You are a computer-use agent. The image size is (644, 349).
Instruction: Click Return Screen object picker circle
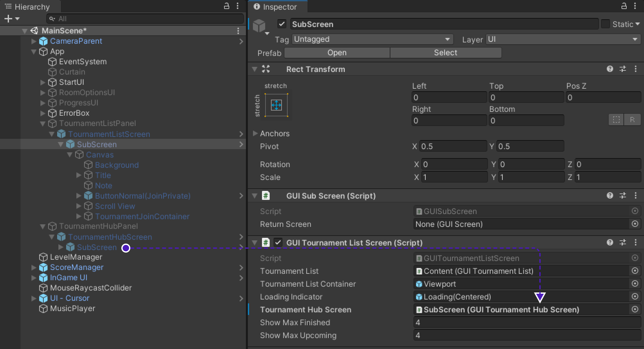635,224
